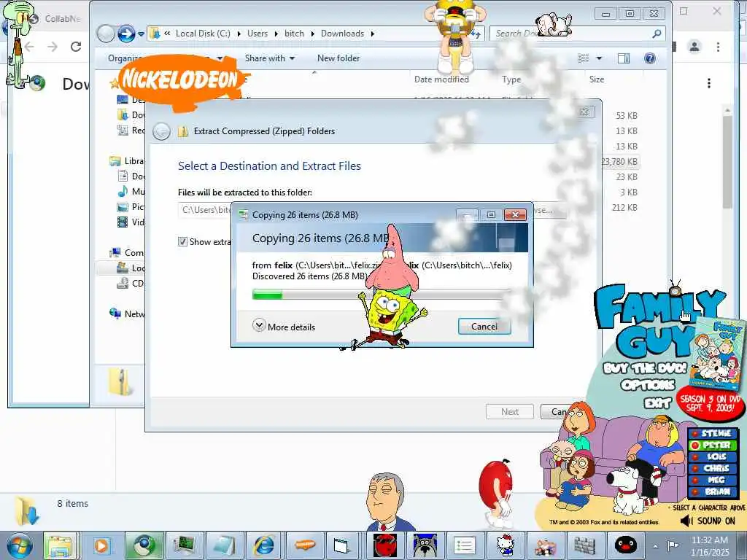This screenshot has height=560, width=747.
Task: Click the orange Nickelodeon taskbar icon
Action: pyautogui.click(x=305, y=545)
